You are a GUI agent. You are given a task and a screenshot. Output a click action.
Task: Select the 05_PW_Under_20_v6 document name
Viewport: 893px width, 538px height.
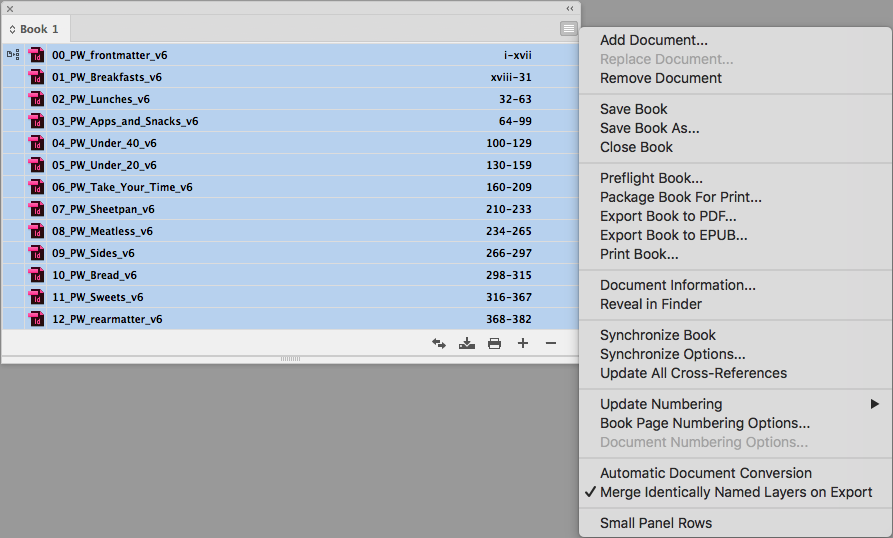click(104, 165)
